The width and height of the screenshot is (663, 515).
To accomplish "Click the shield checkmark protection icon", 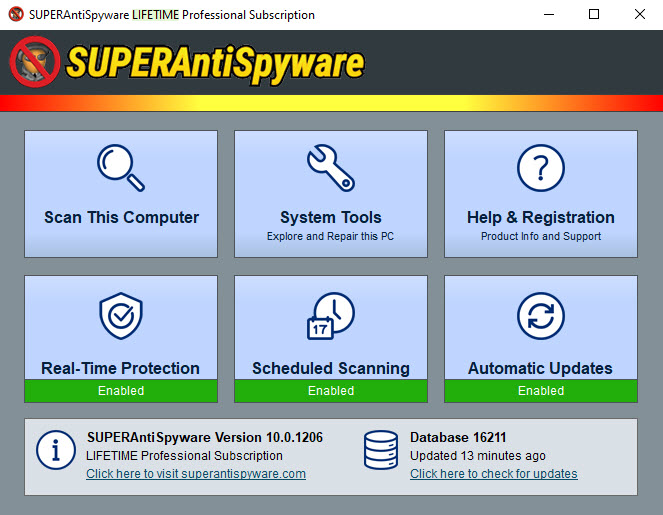I will point(121,315).
